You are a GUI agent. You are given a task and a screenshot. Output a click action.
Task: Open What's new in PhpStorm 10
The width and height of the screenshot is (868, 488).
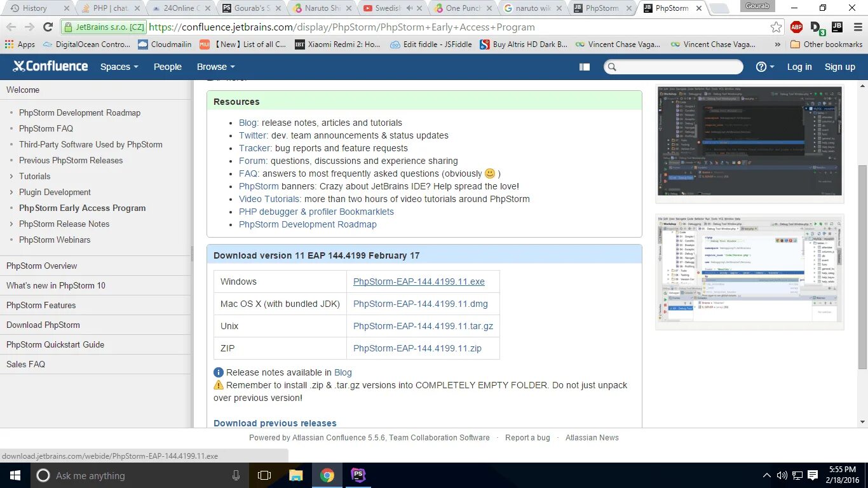tap(56, 285)
